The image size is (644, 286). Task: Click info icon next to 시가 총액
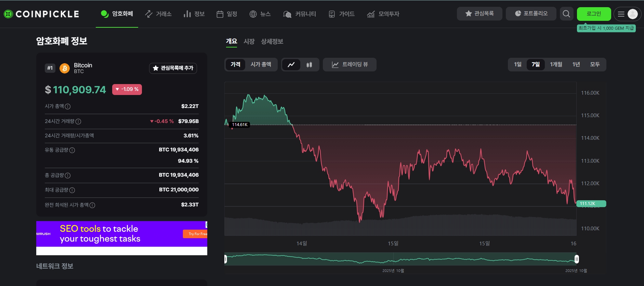pos(68,107)
